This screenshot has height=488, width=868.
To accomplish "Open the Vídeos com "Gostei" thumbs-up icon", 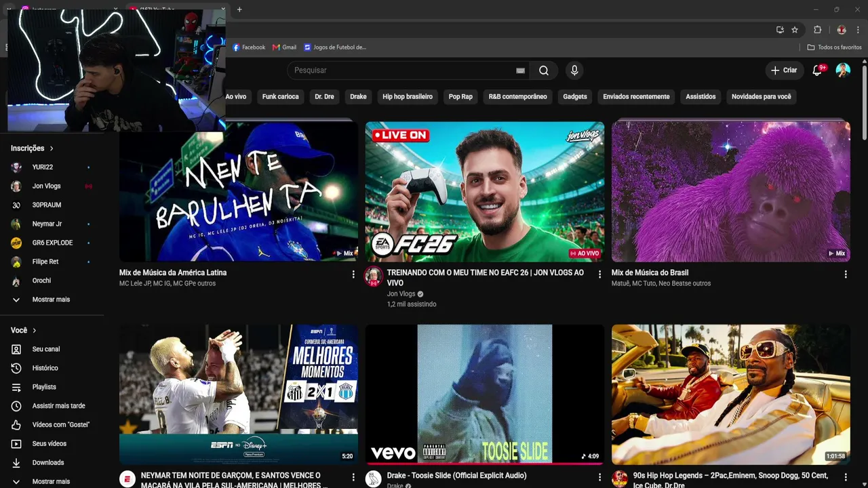I will click(16, 425).
